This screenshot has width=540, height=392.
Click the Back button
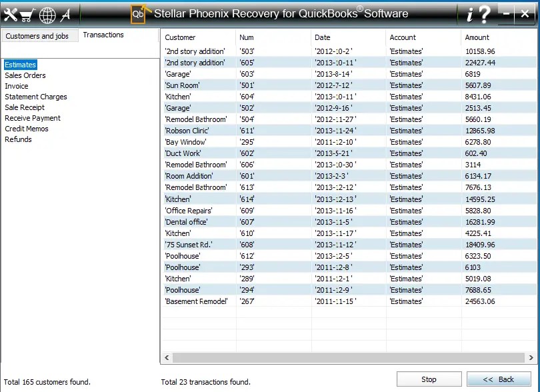(499, 378)
